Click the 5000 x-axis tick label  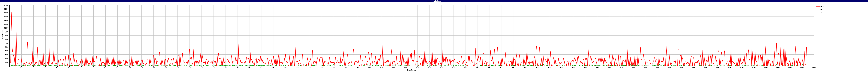coord(610,68)
